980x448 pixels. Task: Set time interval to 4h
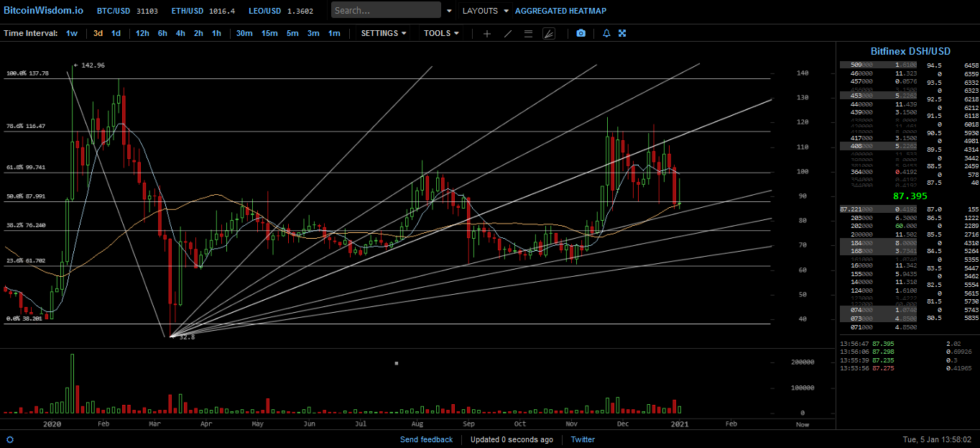(x=180, y=33)
